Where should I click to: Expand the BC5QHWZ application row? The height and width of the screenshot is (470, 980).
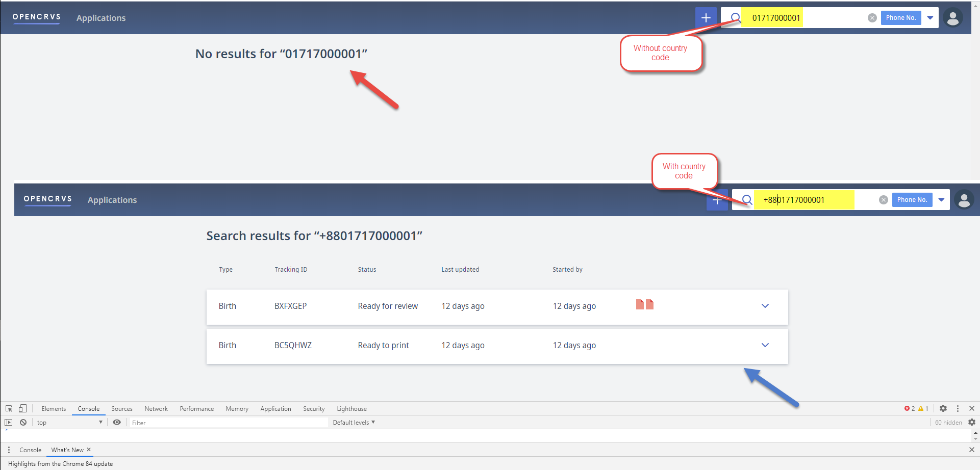765,345
